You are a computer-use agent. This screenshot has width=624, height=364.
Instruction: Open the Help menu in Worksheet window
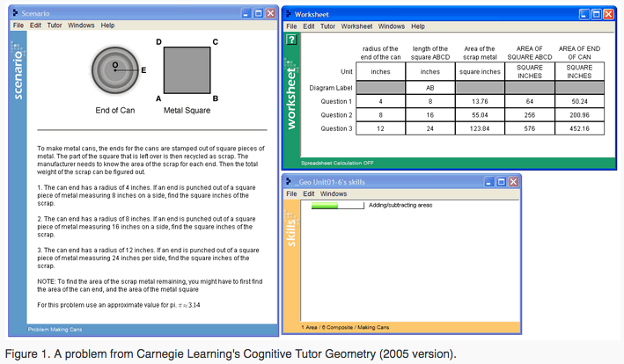418,26
